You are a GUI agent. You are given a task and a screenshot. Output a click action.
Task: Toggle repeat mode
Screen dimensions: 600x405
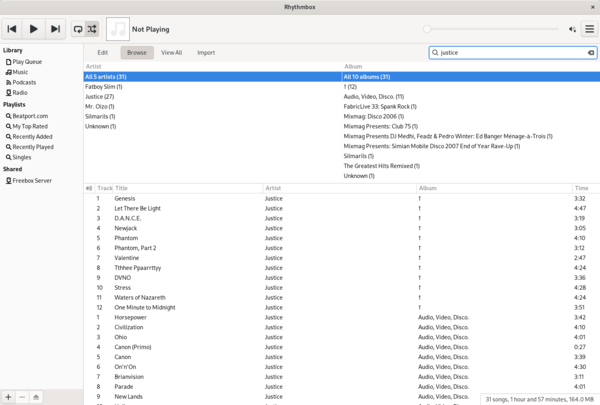click(78, 30)
